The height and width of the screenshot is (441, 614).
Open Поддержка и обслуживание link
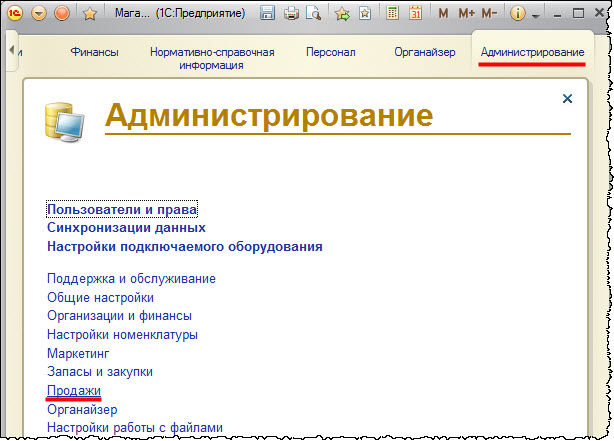coord(131,278)
